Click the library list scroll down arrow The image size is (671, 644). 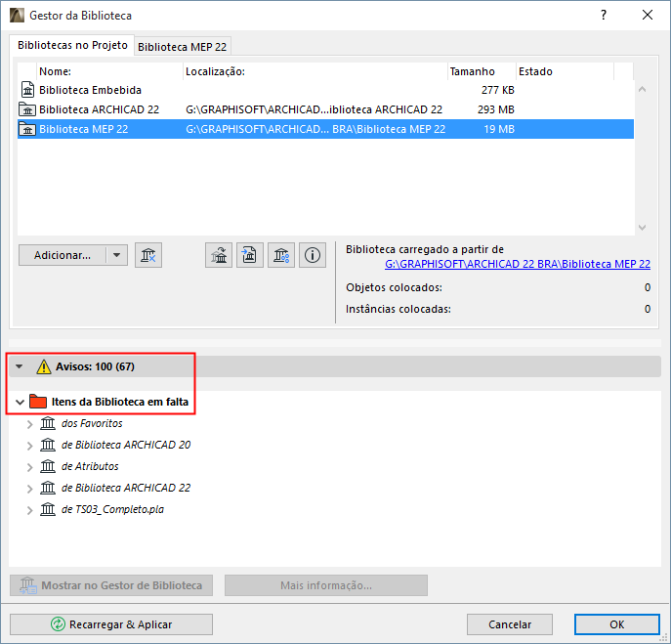642,228
